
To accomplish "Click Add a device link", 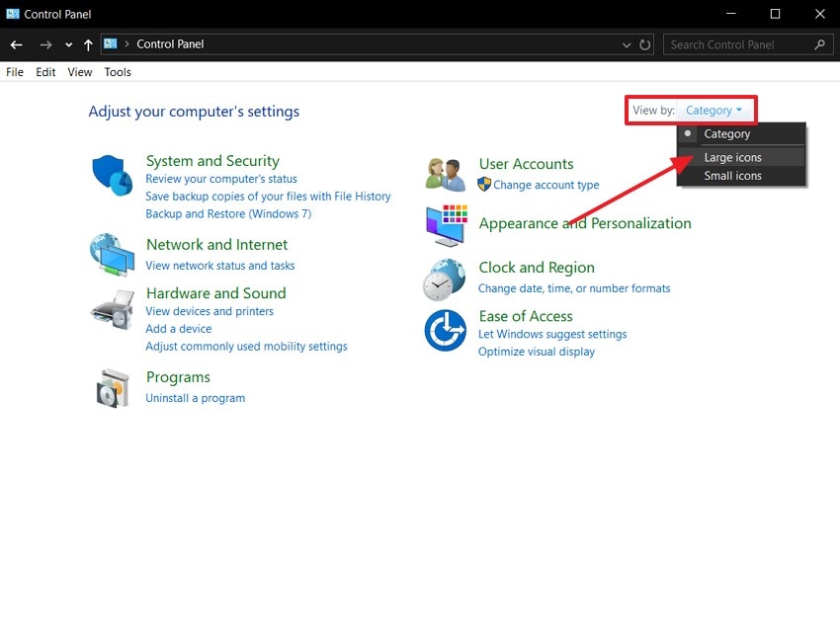I will click(179, 329).
